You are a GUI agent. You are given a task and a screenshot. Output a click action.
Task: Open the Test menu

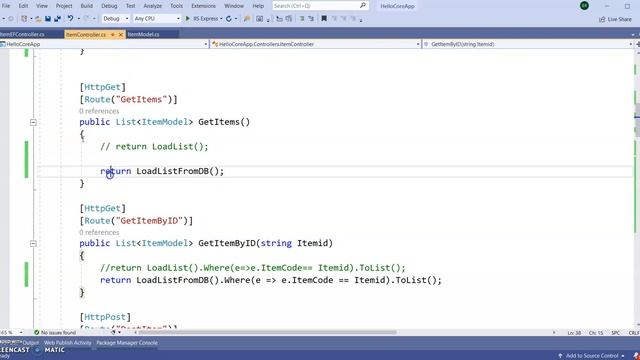[130, 6]
